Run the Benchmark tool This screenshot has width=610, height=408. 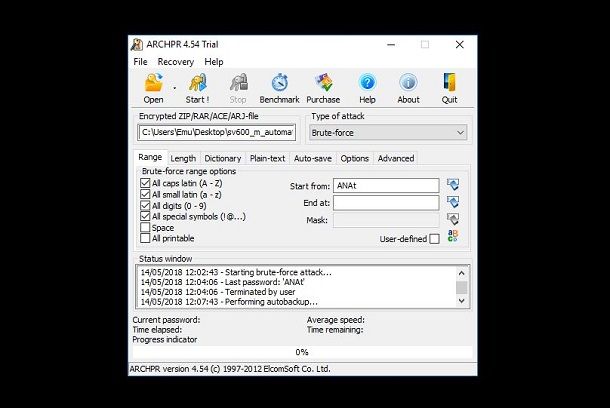[x=279, y=88]
